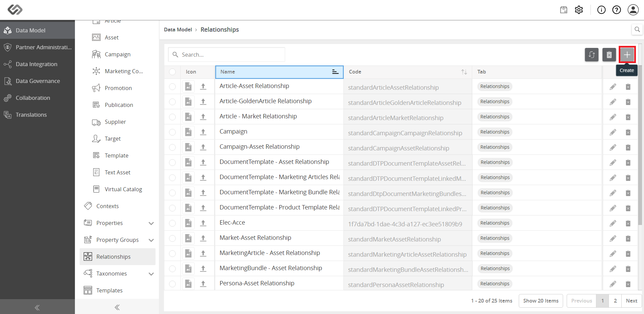Image resolution: width=644 pixels, height=314 pixels.
Task: Edit the Persona-Asset Relationship row
Action: coord(613,284)
